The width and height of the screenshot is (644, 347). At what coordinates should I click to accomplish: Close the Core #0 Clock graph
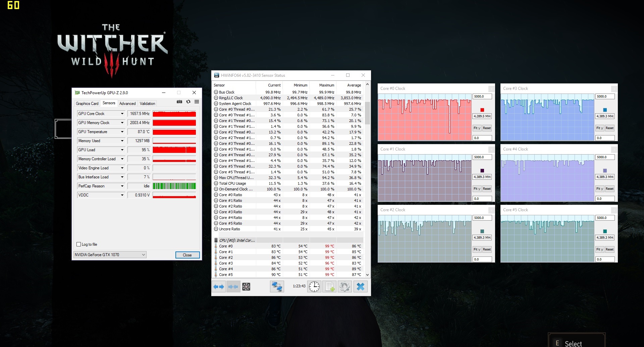pos(491,89)
